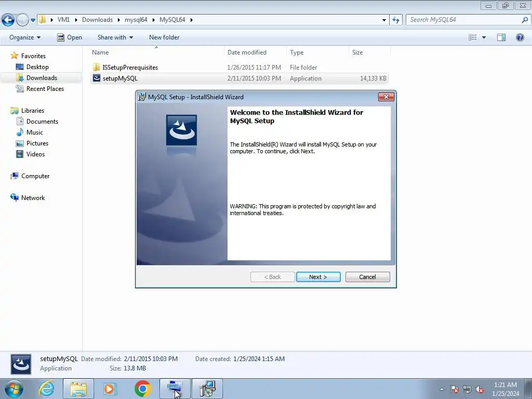Expand arrow after MySQL64 breadcrumb
The image size is (532, 399).
(191, 20)
